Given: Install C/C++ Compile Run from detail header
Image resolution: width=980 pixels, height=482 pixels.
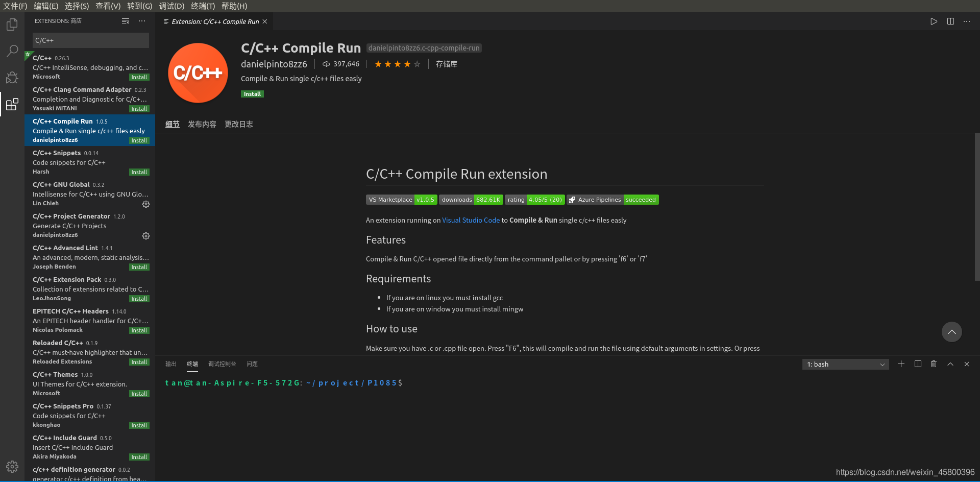Looking at the screenshot, I should [x=252, y=94].
